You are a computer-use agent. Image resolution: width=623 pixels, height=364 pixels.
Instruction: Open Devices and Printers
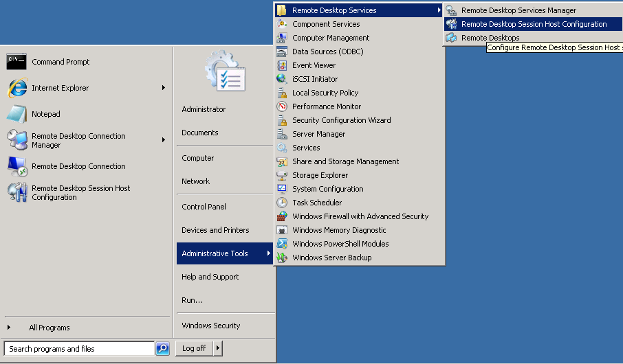click(x=215, y=230)
